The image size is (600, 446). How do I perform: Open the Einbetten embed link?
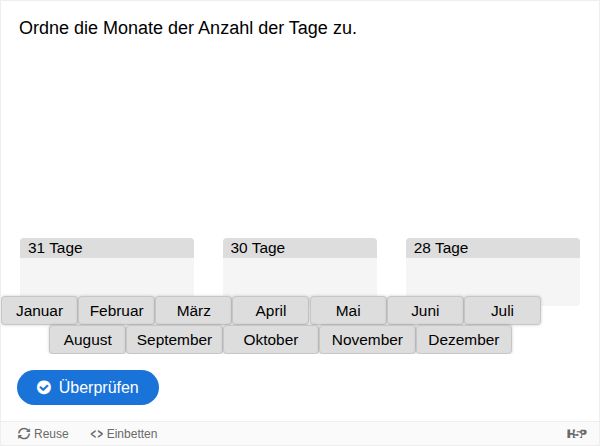(124, 434)
